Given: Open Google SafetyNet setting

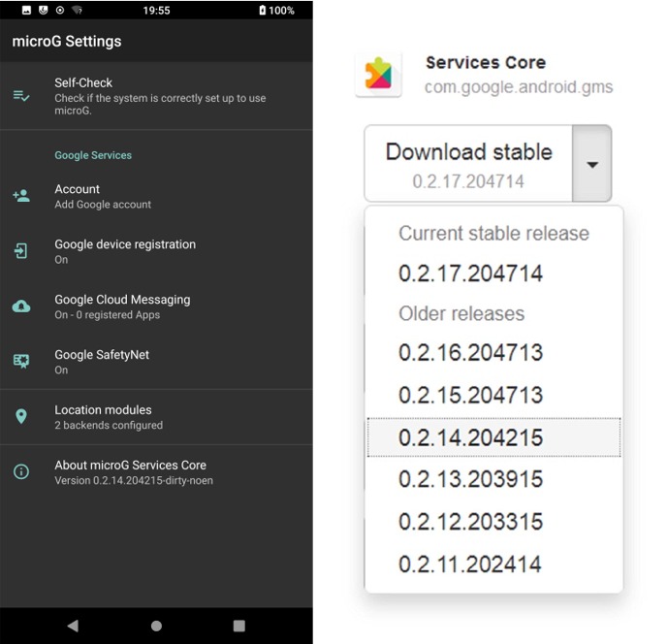Looking at the screenshot, I should pyautogui.click(x=156, y=362).
